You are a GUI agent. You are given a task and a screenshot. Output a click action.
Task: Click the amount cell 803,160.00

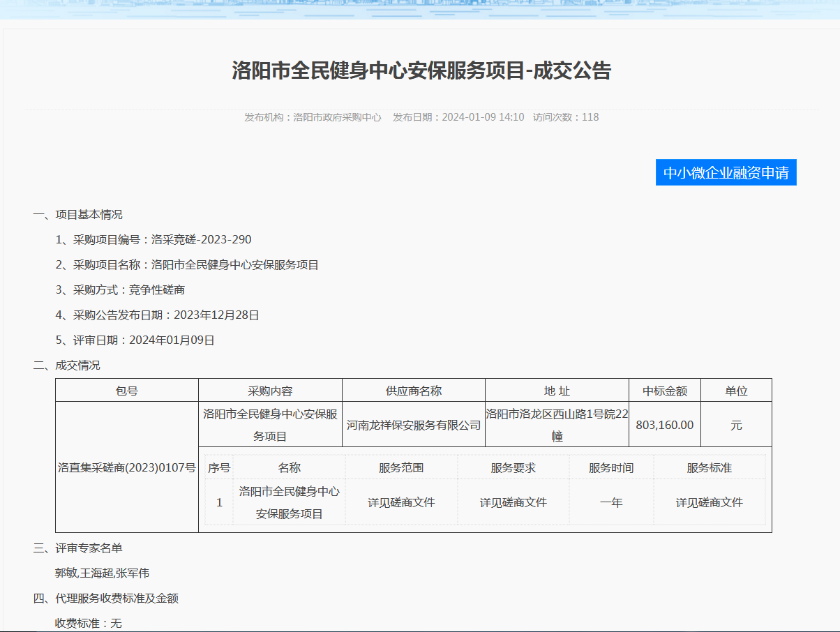click(x=664, y=425)
